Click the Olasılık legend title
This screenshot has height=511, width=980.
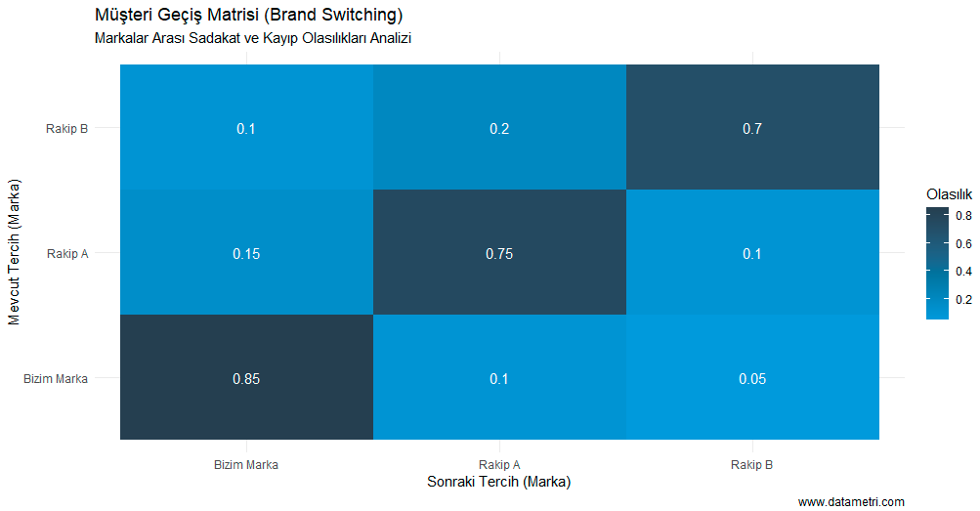(x=949, y=194)
